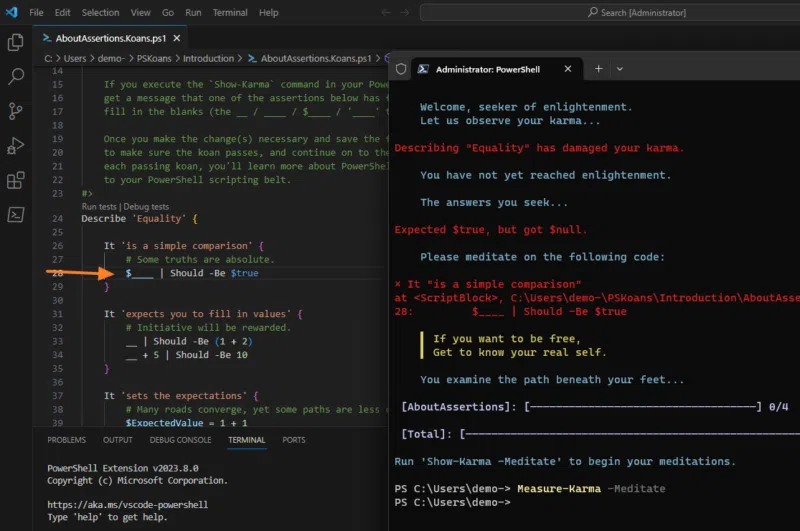Click 'Should -Be 10' on line 34
This screenshot has width=800, height=531.
[x=212, y=355]
